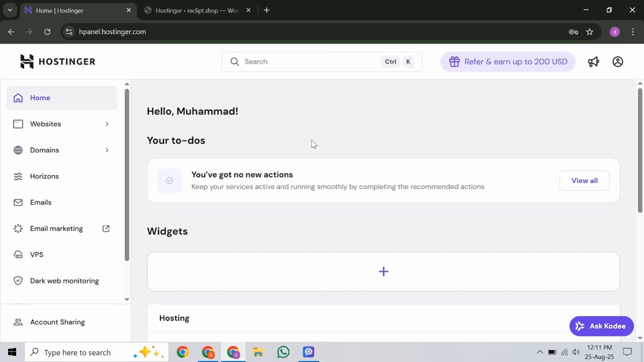
Task: Expand the Websites submenu chevron
Action: click(107, 124)
